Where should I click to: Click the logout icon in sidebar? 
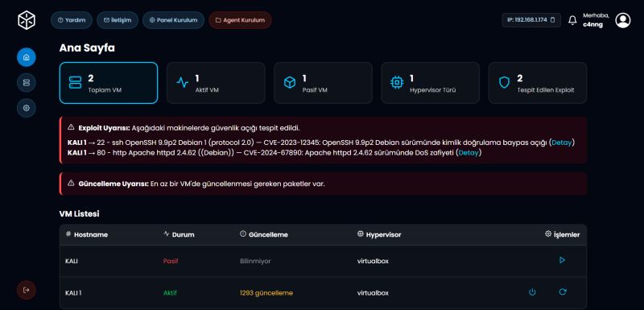pyautogui.click(x=27, y=290)
